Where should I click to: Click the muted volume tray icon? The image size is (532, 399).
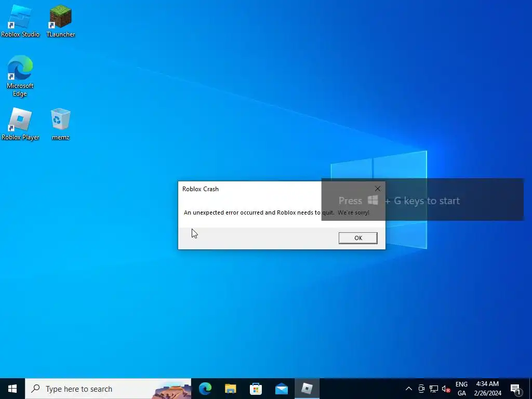(x=446, y=389)
